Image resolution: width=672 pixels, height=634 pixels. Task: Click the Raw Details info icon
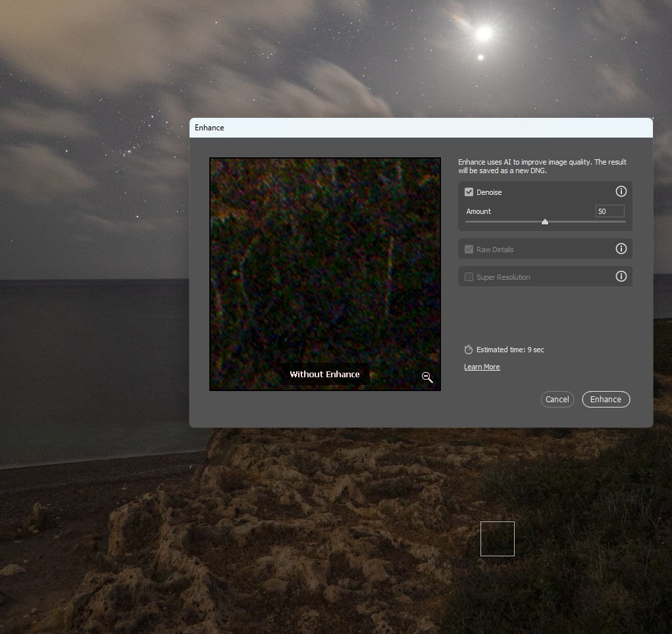(621, 249)
